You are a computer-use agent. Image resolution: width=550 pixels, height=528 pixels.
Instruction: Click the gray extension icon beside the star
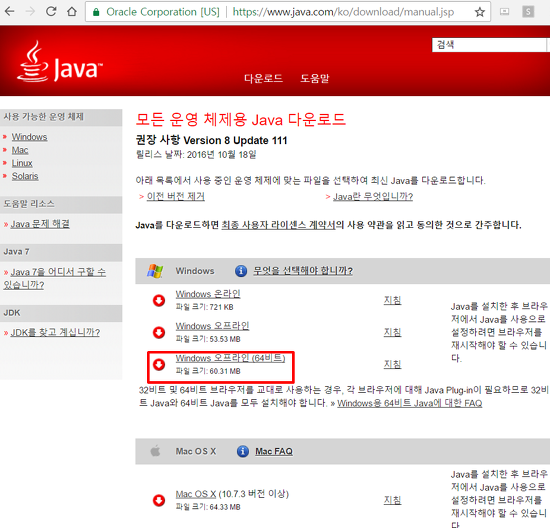point(504,12)
